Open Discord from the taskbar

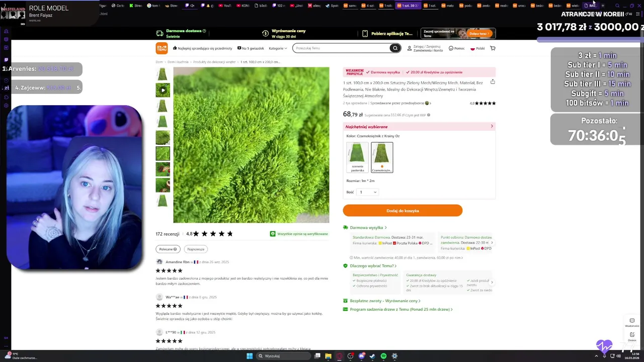361,356
